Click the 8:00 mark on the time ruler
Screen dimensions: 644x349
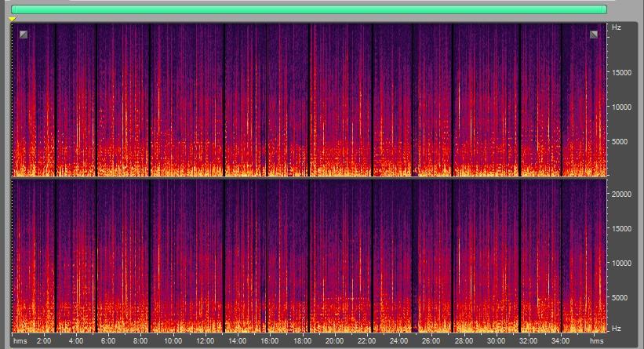pyautogui.click(x=140, y=341)
